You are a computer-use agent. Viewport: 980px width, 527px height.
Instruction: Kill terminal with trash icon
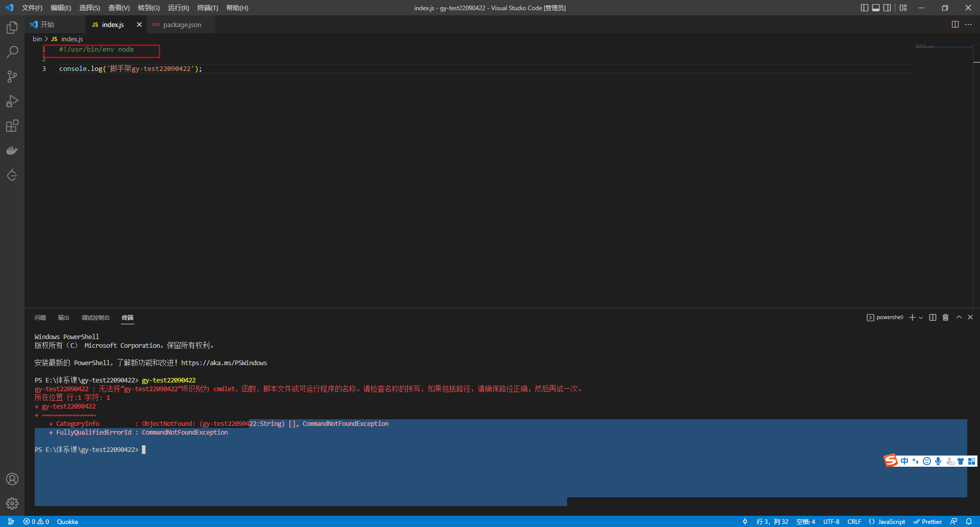pyautogui.click(x=945, y=318)
